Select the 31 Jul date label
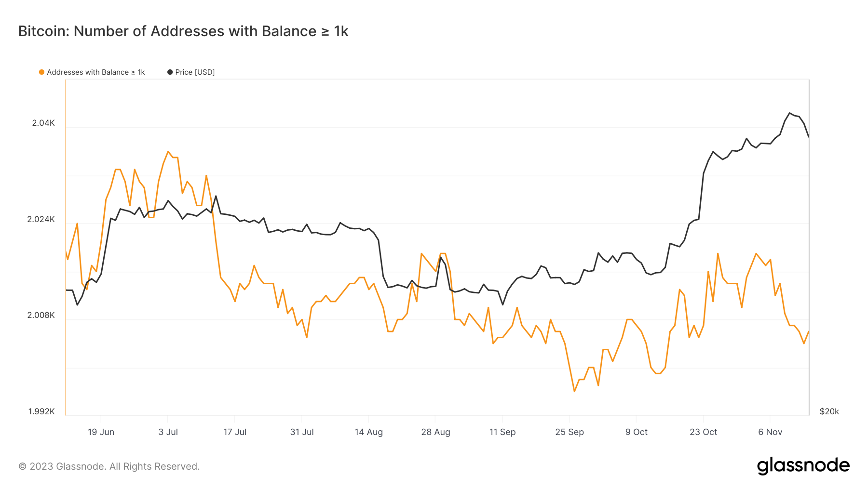Viewport: 868px width, 488px height. click(x=302, y=432)
